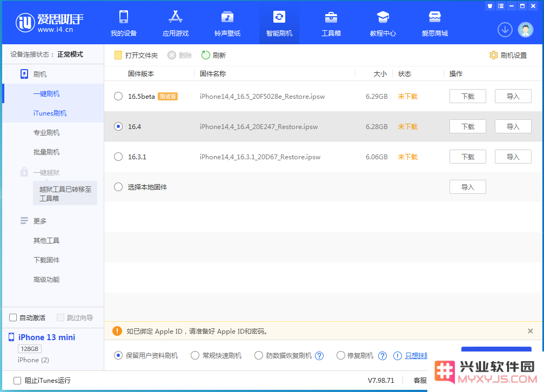Click 下载 for 16.4 firmware

tap(468, 126)
